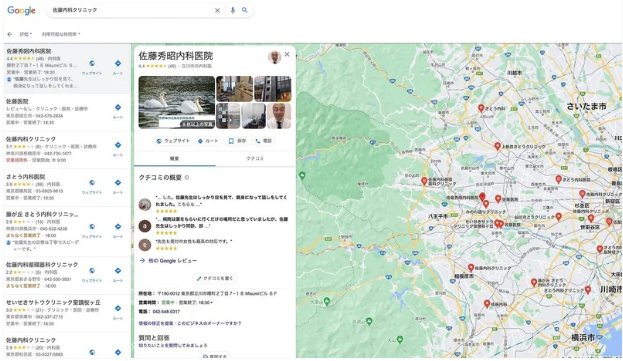Get route icon for the 2.9-star 佐藤内科クリニック result
The image size is (623, 361).
tap(118, 352)
